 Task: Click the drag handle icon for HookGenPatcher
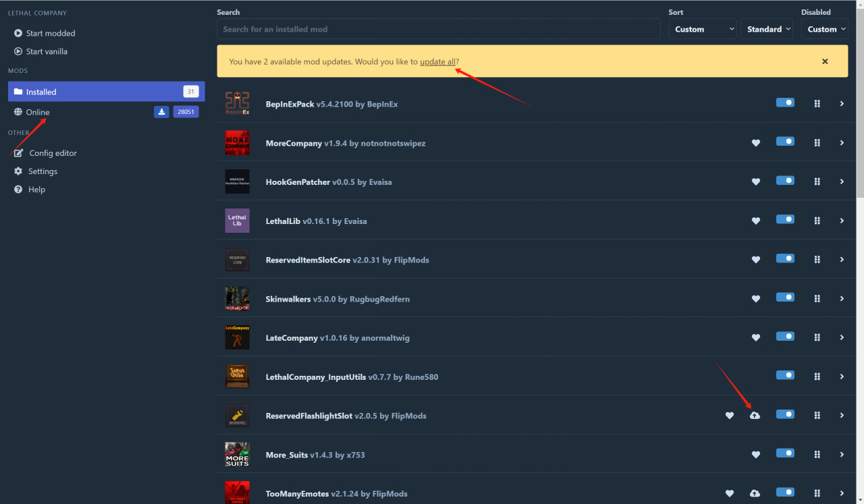[817, 181]
